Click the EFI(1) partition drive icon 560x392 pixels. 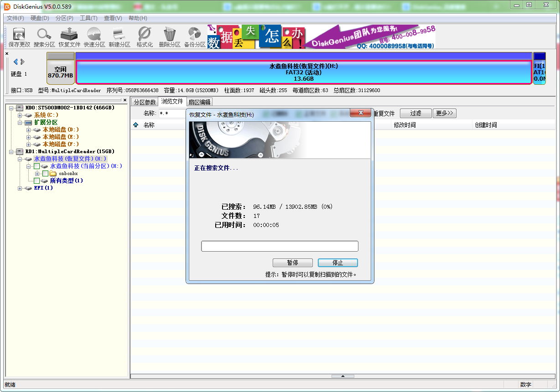28,188
